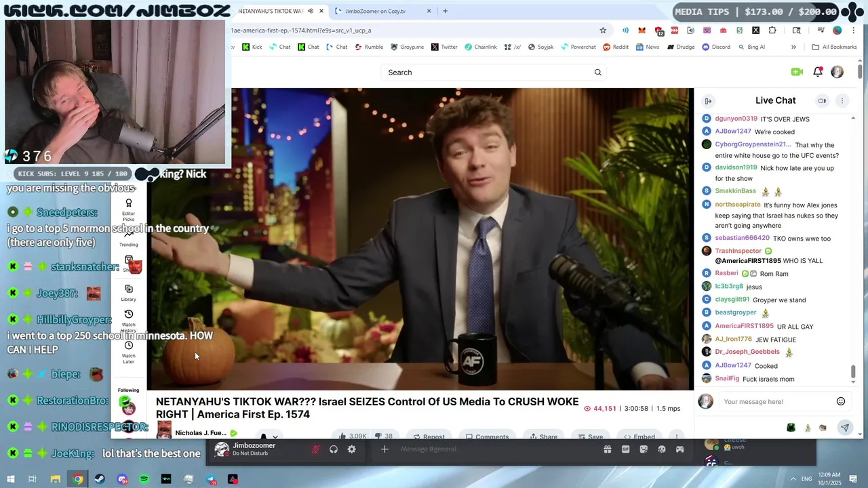Viewport: 868px width, 488px height.
Task: Open the Discord emoji picker
Action: pos(662,449)
